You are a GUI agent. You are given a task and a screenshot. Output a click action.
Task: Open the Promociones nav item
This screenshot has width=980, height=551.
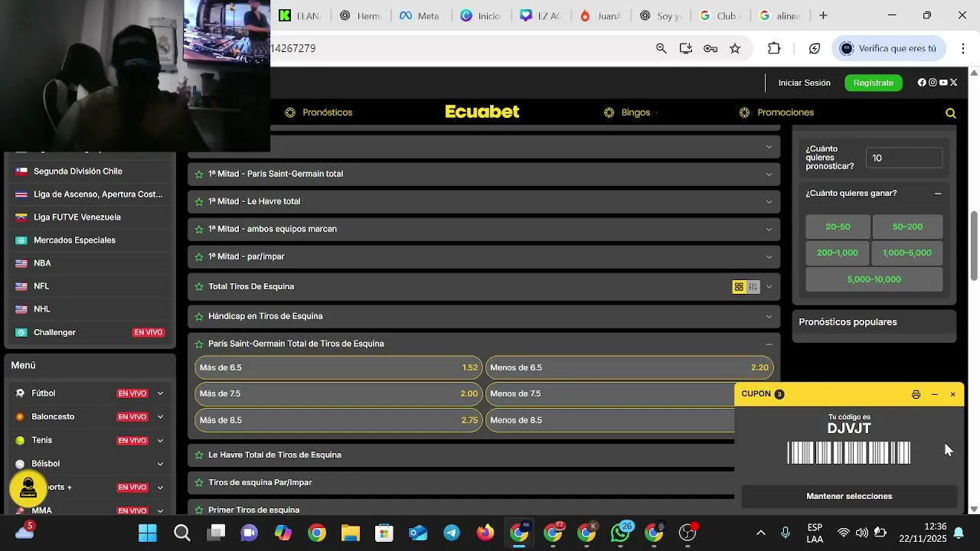(776, 112)
